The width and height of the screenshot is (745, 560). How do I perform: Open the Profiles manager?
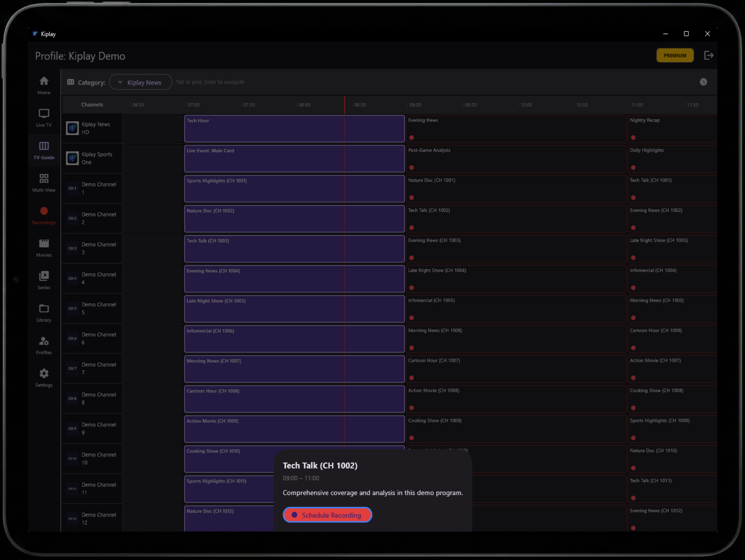(43, 345)
